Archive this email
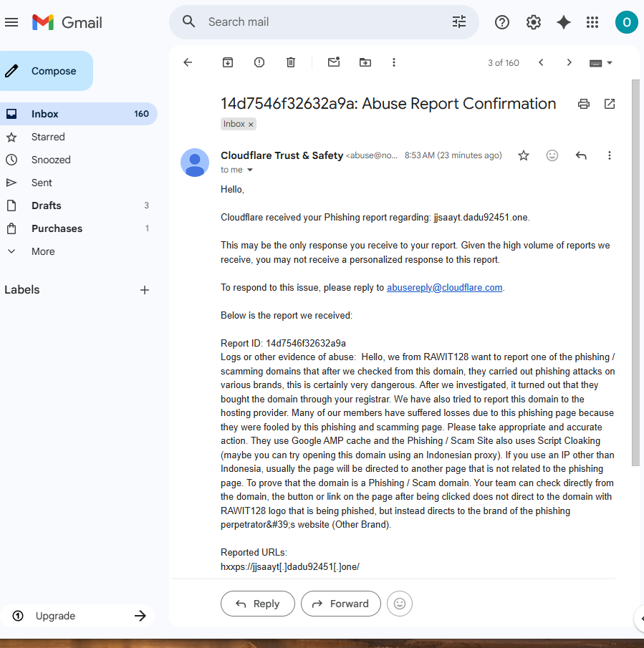 click(228, 62)
